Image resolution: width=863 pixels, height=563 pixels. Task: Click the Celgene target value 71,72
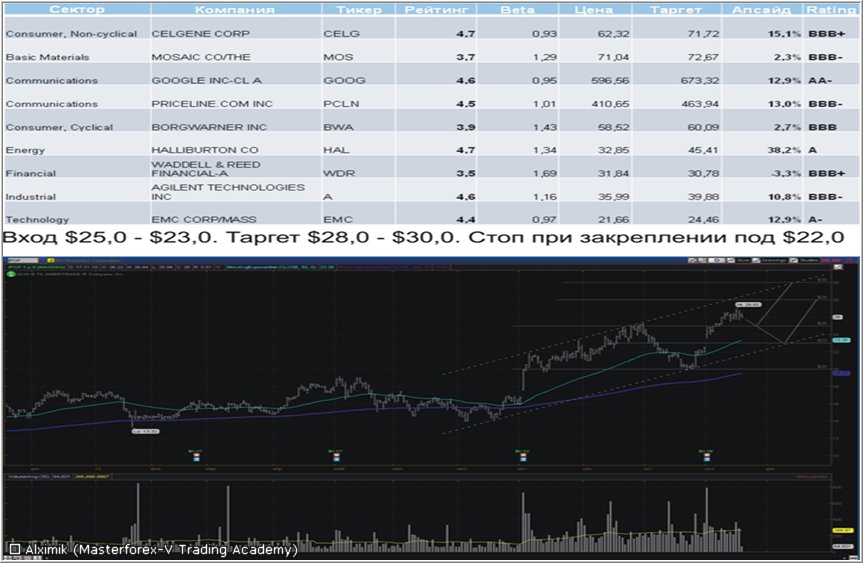click(703, 34)
